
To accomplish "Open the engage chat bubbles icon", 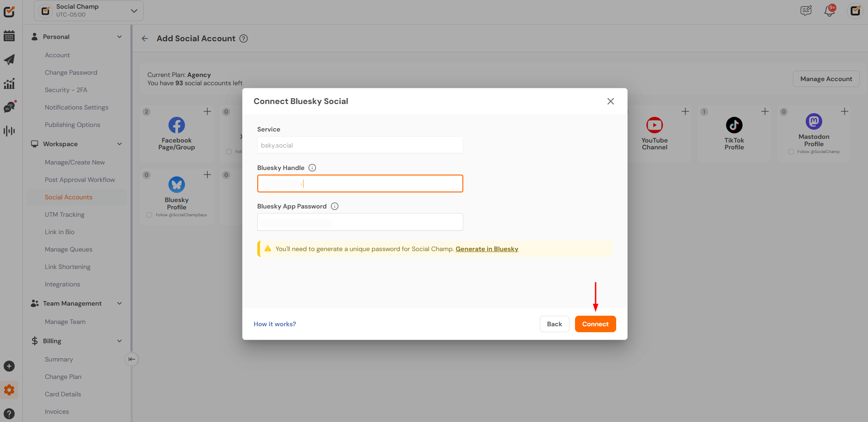I will [x=9, y=107].
